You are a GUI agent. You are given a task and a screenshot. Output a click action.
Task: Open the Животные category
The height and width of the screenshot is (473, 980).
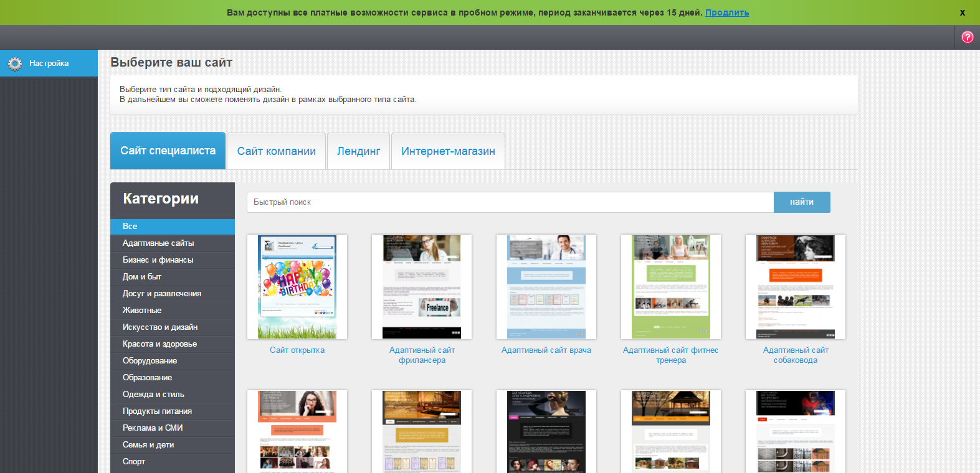[142, 311]
